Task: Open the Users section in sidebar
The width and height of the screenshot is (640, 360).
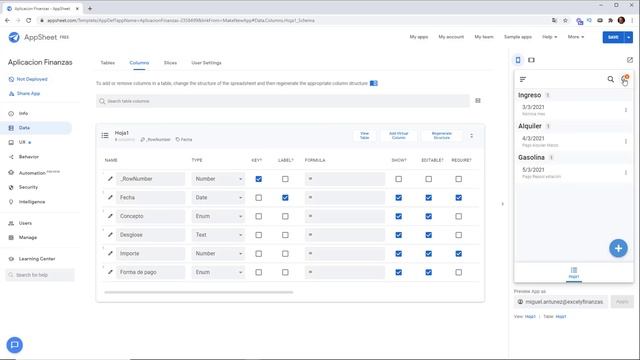Action: click(25, 223)
